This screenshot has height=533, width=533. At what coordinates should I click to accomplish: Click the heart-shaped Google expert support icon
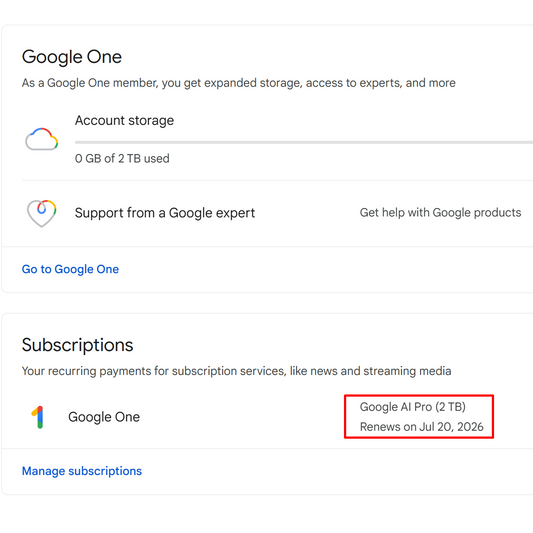coord(41,213)
